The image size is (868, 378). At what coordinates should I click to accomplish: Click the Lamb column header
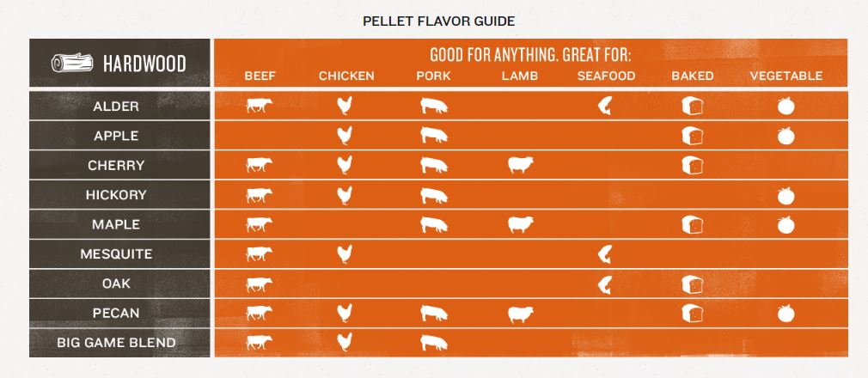click(x=520, y=76)
